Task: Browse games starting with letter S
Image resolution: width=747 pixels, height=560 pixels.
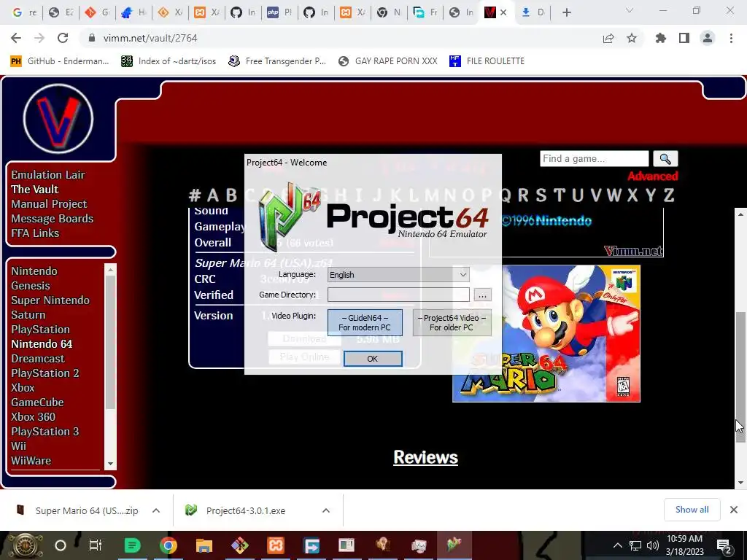Action: click(x=541, y=195)
